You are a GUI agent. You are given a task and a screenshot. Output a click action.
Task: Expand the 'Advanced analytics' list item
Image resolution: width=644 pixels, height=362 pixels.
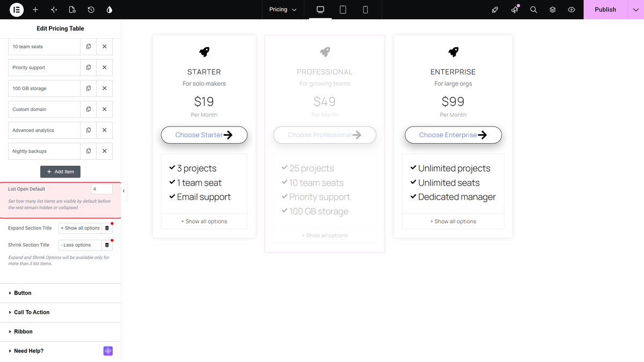pyautogui.click(x=44, y=130)
